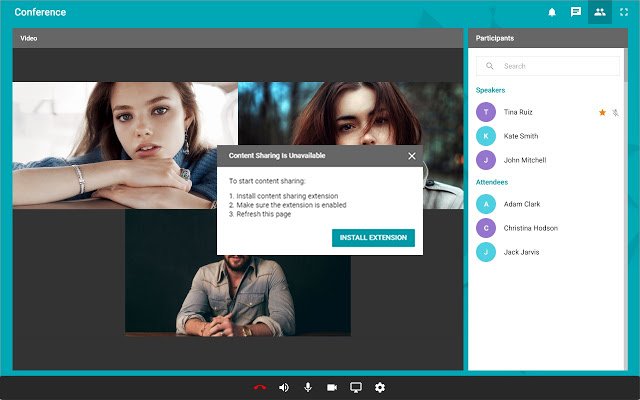
Task: Click the search magnifier icon
Action: [489, 66]
